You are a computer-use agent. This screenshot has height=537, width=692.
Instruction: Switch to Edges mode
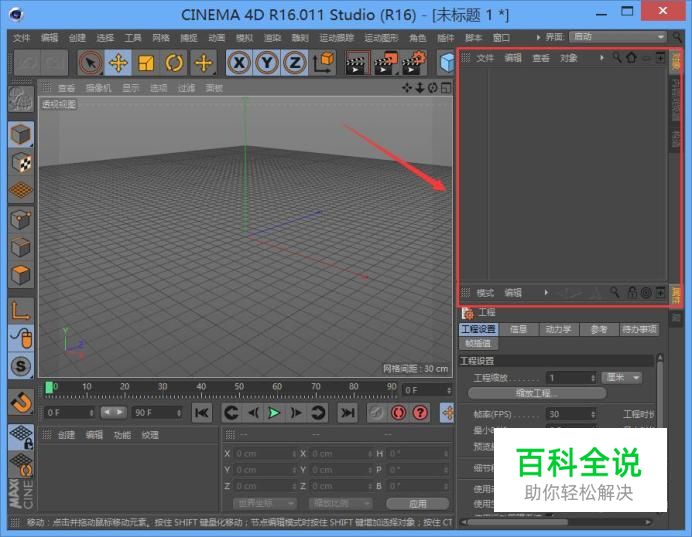point(20,247)
